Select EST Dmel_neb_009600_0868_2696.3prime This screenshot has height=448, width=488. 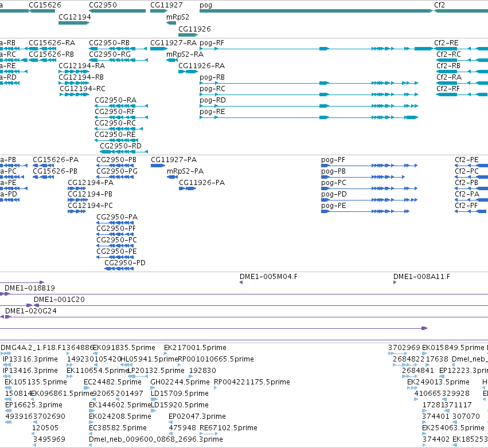(x=90, y=445)
